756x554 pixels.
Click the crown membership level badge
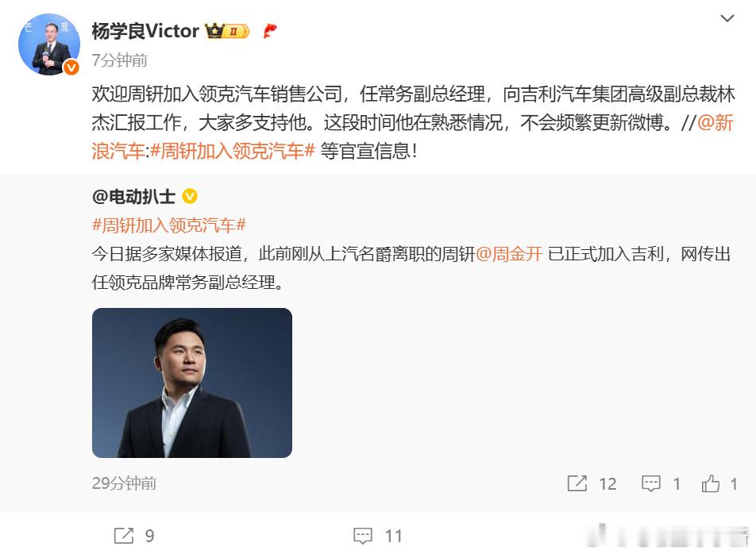pos(227,31)
